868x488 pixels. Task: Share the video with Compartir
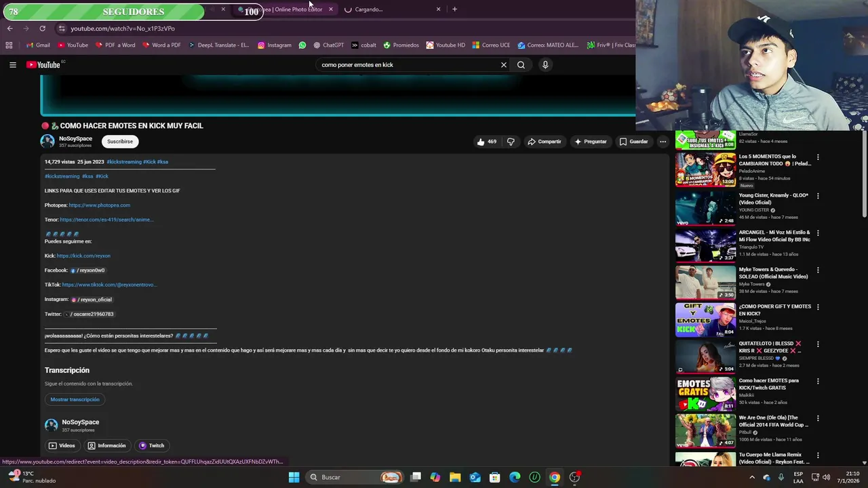click(x=545, y=142)
